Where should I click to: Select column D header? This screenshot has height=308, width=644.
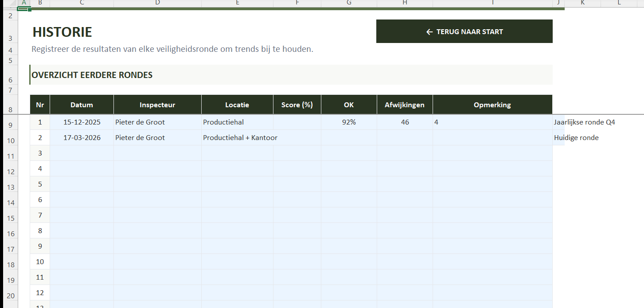point(157,3)
